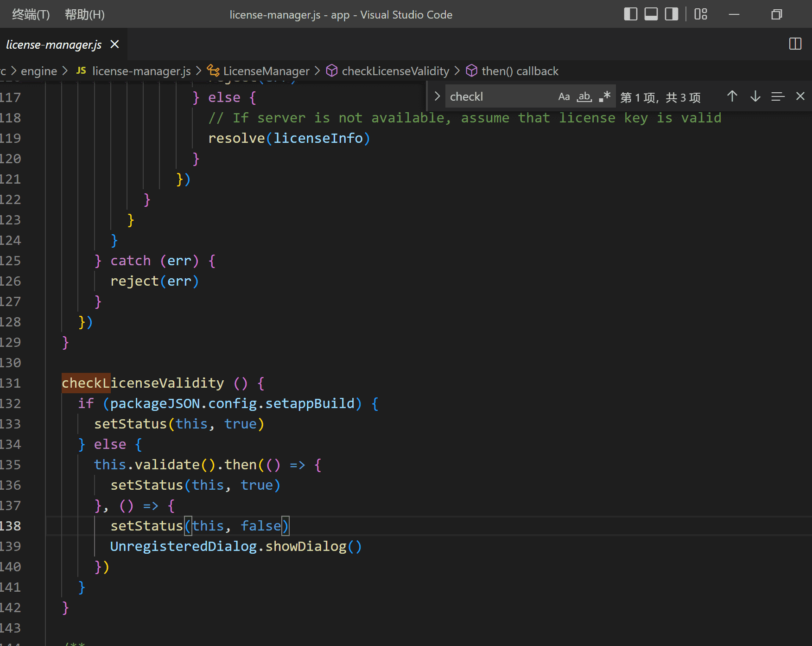The image size is (812, 646).
Task: Open the 帮助(H) menu
Action: click(84, 14)
